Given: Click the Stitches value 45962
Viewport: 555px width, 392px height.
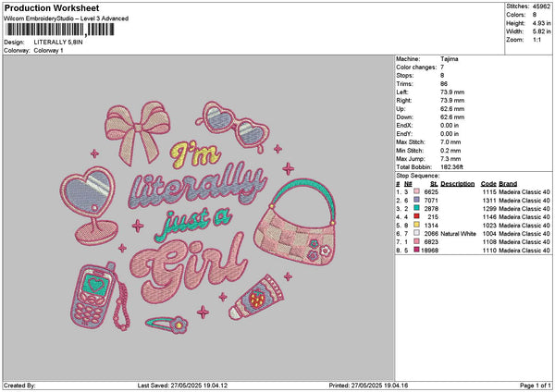Looking at the screenshot, I should click(x=541, y=6).
